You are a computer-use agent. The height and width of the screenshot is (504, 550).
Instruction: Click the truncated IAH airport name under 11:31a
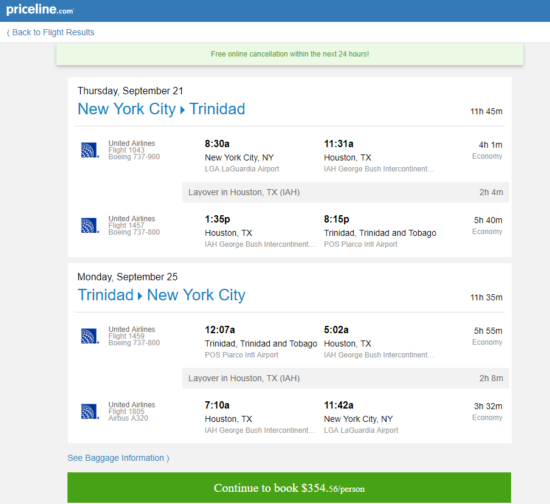379,169
